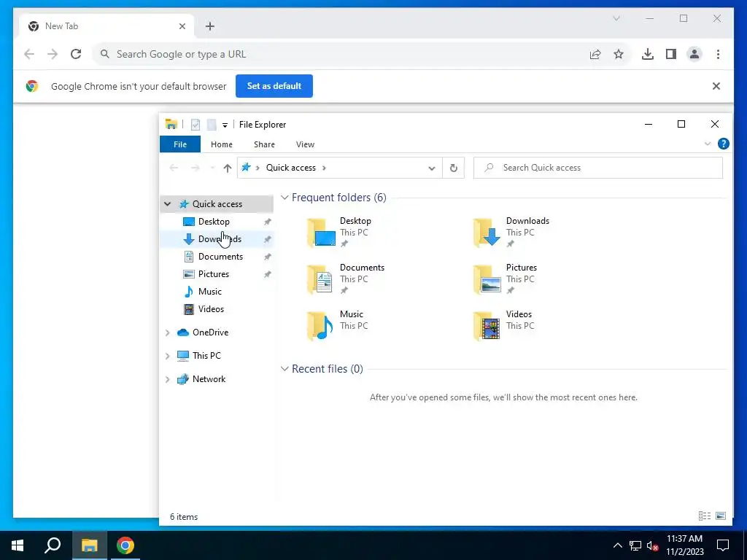Viewport: 747px width, 560px height.
Task: Open recent locations dropdown in Explorer
Action: coord(212,168)
